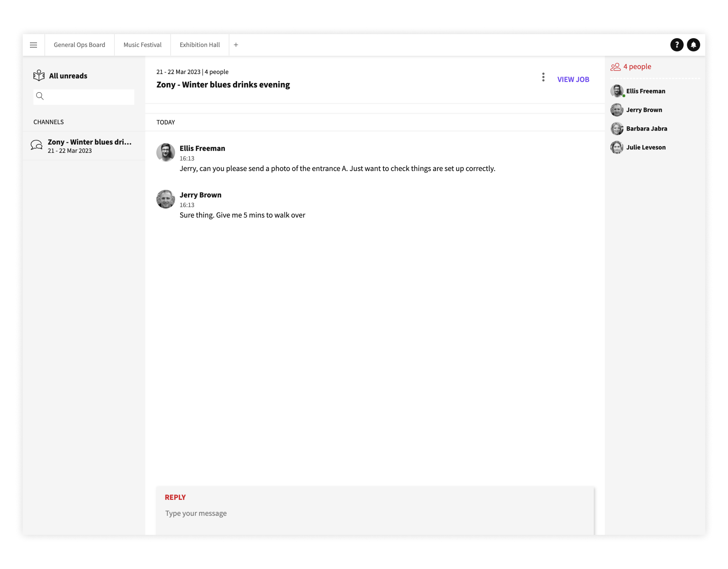The width and height of the screenshot is (728, 569).
Task: Click the help question mark icon
Action: click(677, 45)
